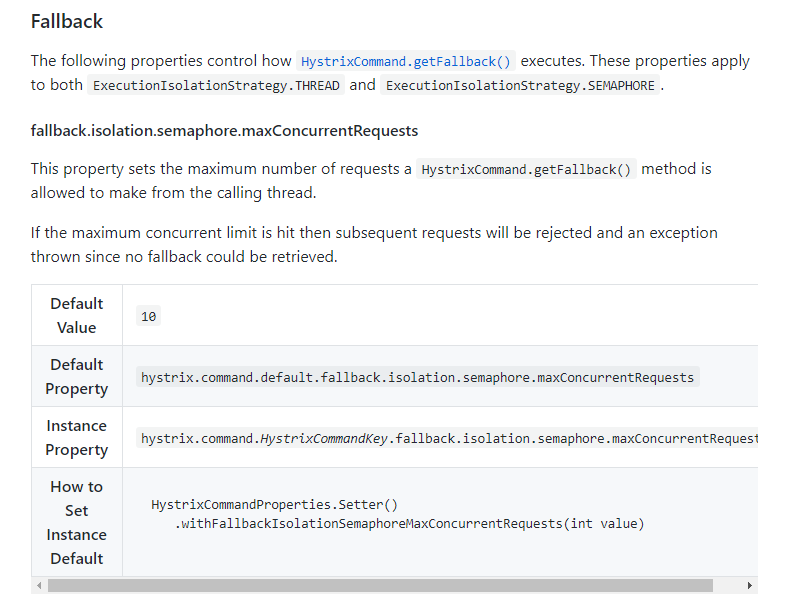Click the paragraph starting "If the maximum concurrent limit"
The width and height of the screenshot is (802, 603).
click(x=374, y=244)
